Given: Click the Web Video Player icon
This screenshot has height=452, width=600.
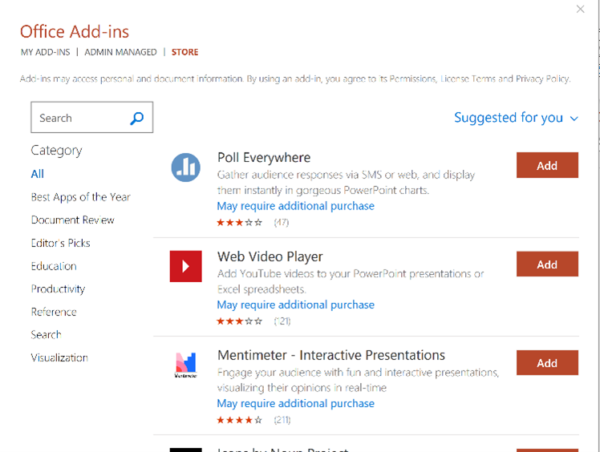Looking at the screenshot, I should [186, 265].
